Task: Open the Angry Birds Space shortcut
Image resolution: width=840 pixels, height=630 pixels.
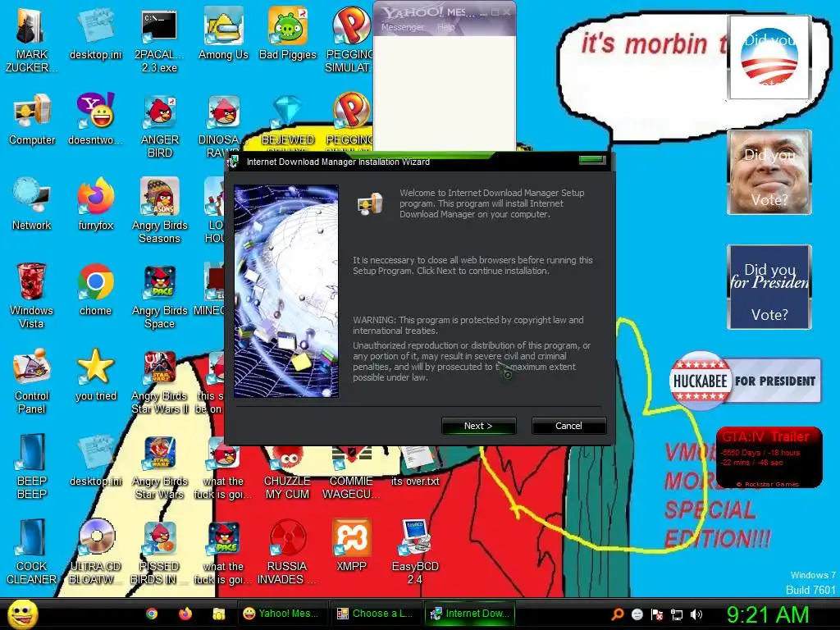Action: pos(160,295)
